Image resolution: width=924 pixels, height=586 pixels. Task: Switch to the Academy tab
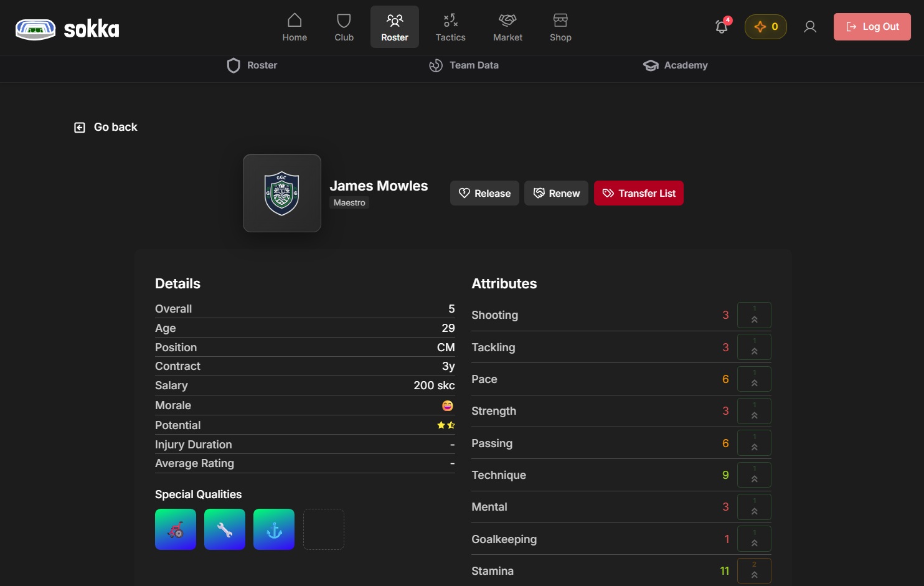[x=676, y=65]
